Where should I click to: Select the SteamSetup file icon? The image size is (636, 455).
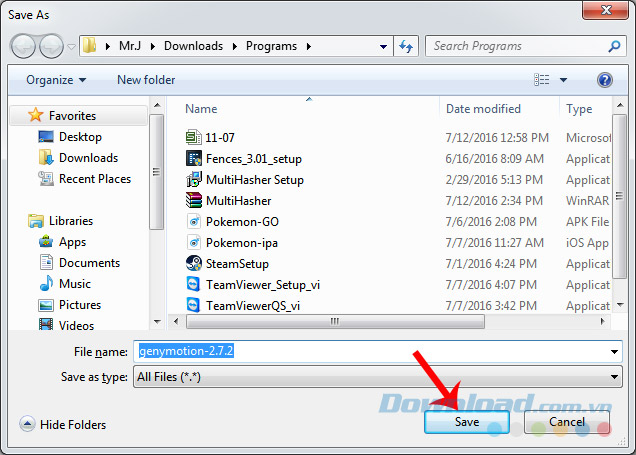click(193, 264)
